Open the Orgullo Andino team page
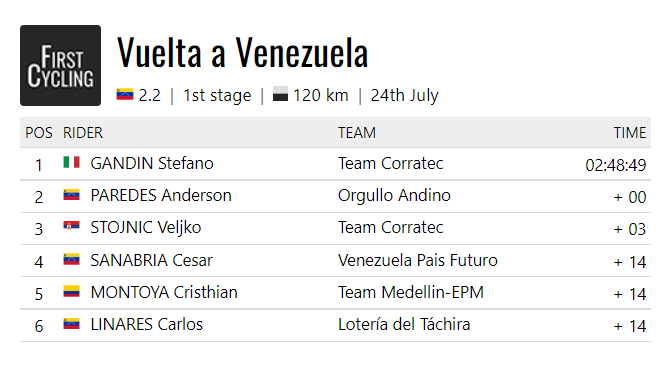667x373 pixels. (x=394, y=196)
